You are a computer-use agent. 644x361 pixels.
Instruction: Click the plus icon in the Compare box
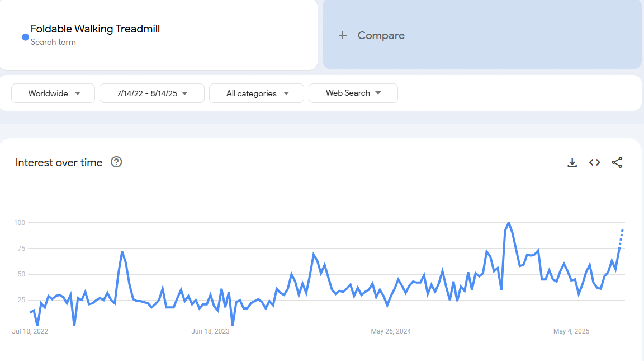coord(343,35)
